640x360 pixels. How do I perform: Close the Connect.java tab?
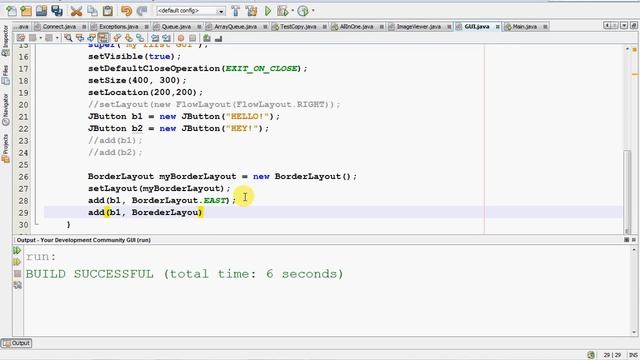click(x=84, y=27)
